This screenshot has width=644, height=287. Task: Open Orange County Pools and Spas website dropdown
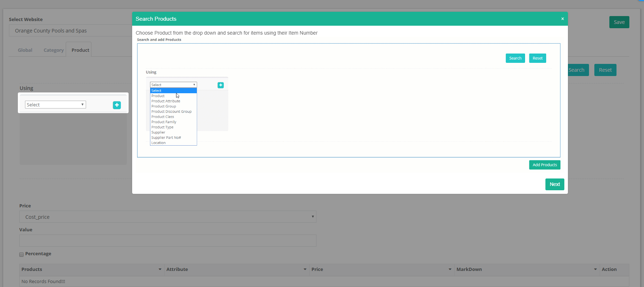(70, 30)
